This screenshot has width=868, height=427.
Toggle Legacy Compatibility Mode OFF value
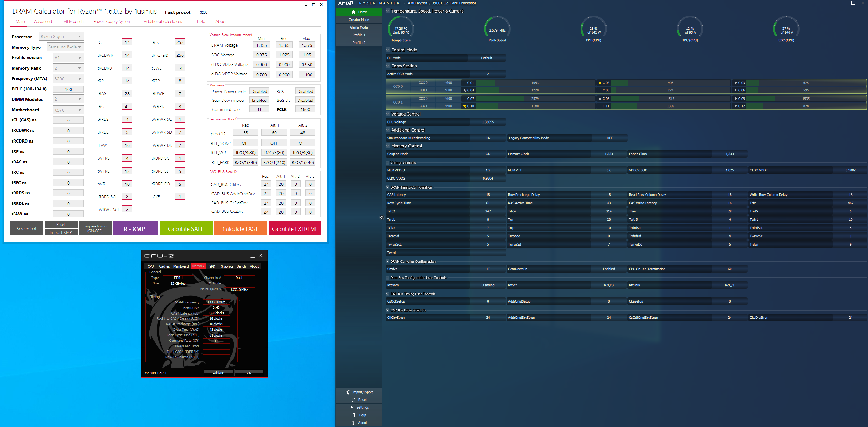(x=609, y=138)
